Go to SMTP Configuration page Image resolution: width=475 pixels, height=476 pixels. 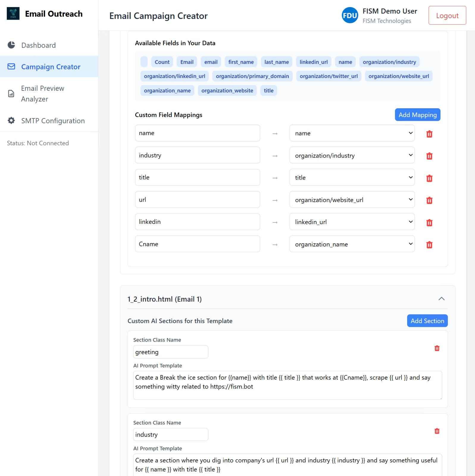tap(53, 120)
